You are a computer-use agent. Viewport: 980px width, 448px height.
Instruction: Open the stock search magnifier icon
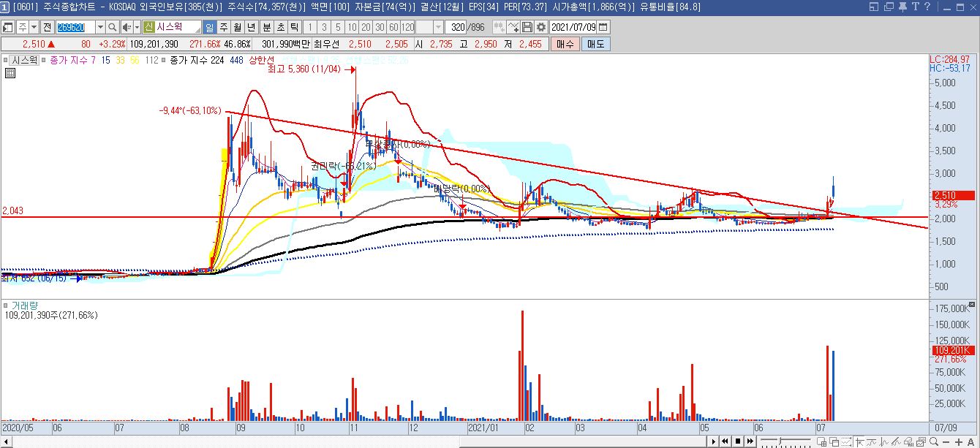click(113, 27)
